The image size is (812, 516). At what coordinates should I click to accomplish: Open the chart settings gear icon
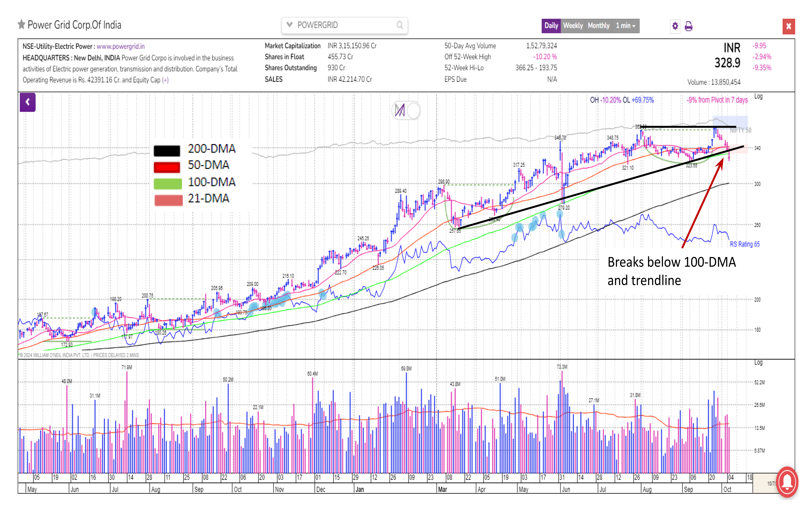[x=675, y=26]
